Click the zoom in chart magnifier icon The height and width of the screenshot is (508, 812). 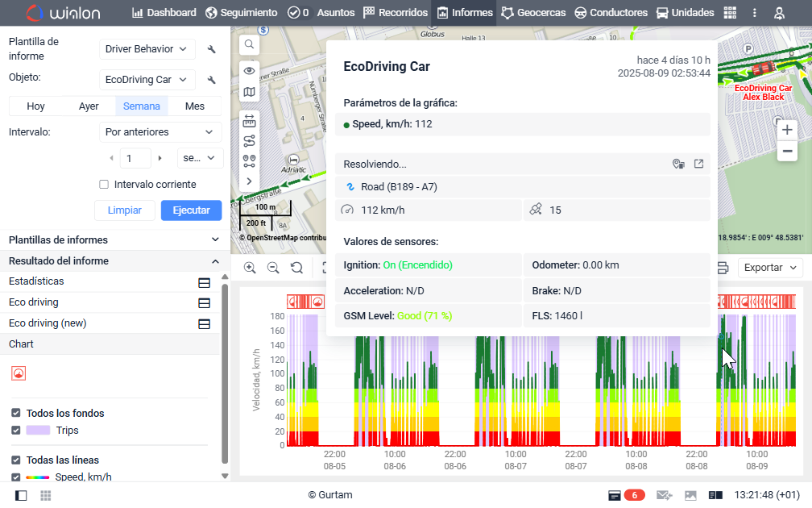pyautogui.click(x=250, y=268)
